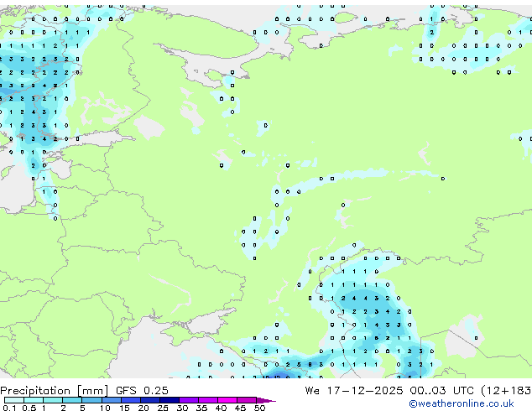Click the 0.5–1 mm legend swatch
Viewport: 532px width, 411px height.
click(34, 400)
